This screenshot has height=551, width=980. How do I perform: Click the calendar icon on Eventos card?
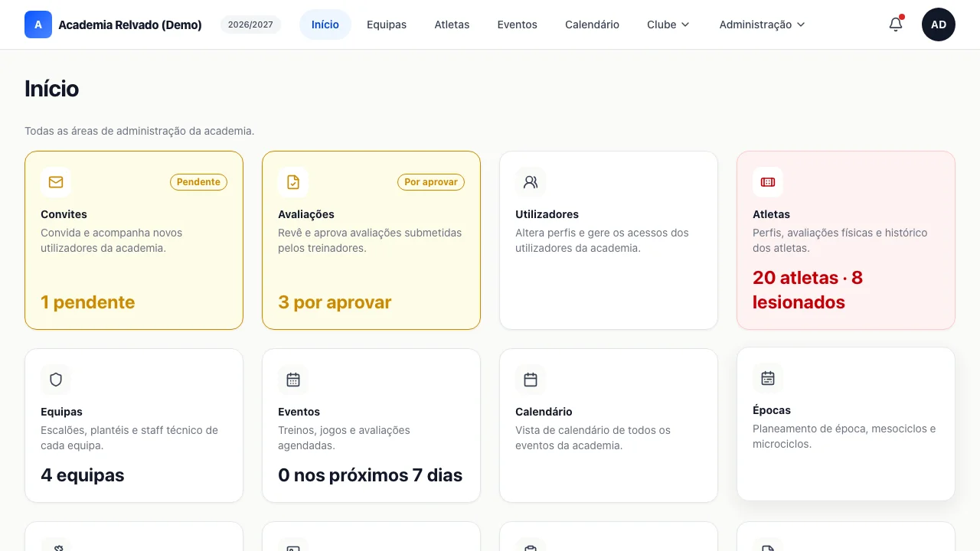click(293, 380)
